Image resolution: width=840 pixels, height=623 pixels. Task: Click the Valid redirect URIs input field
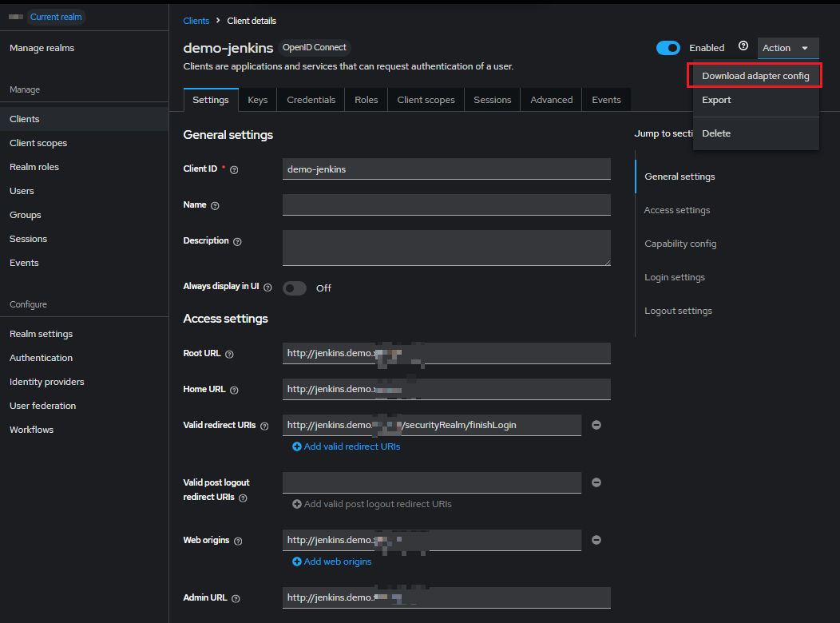[432, 425]
